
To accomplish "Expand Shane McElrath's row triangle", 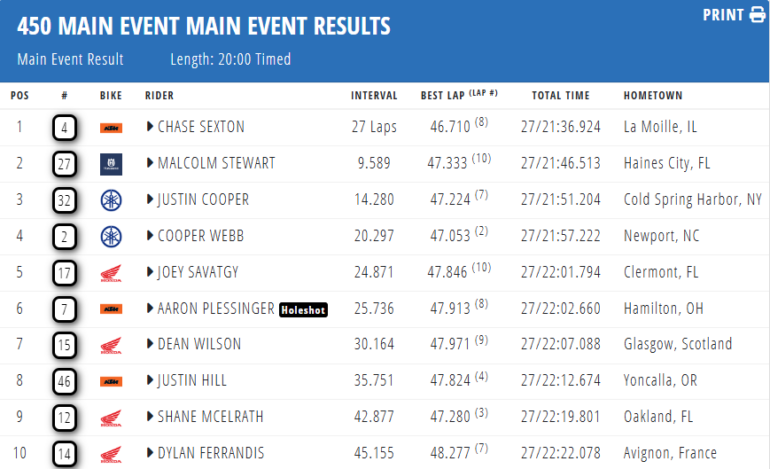I will pos(150,417).
